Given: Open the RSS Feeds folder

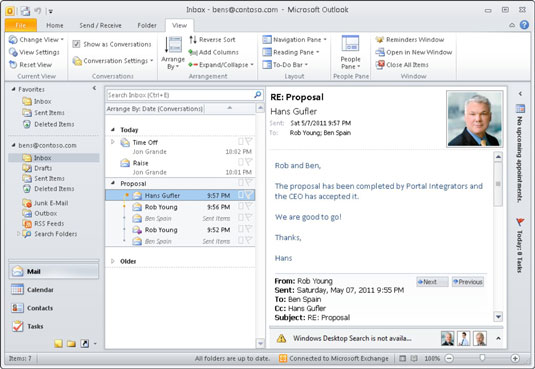Looking at the screenshot, I should click(x=43, y=224).
